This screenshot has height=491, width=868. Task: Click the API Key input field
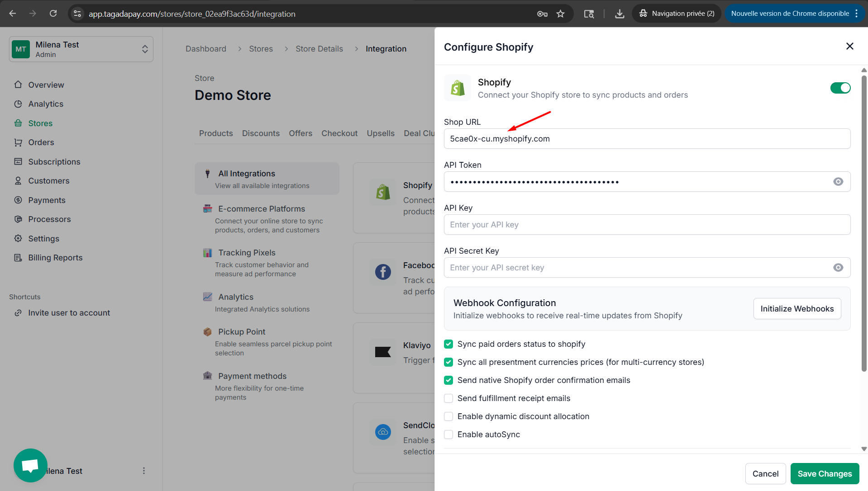647,225
